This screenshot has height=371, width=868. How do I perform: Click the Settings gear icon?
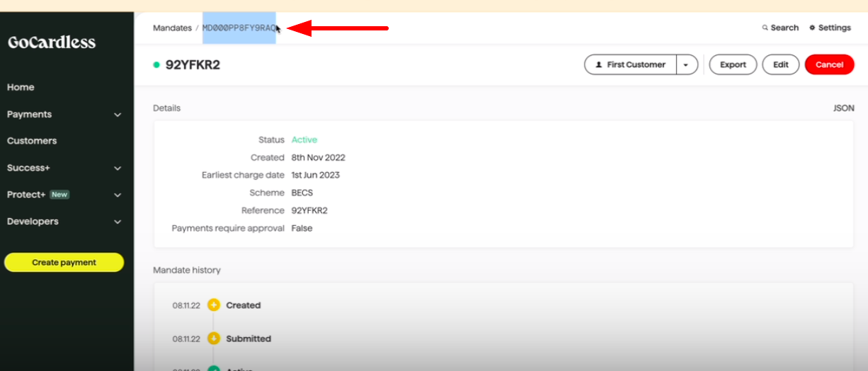point(812,28)
